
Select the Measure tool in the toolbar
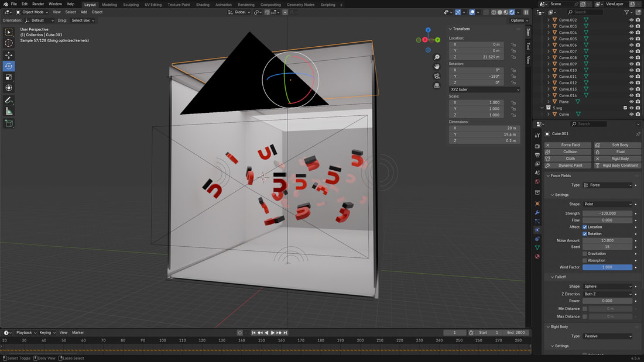click(9, 111)
